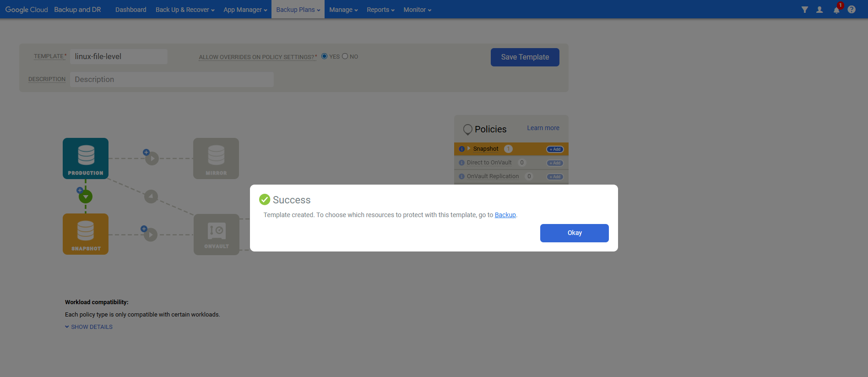This screenshot has height=377, width=868.
Task: Open the user profile icon
Action: [819, 10]
